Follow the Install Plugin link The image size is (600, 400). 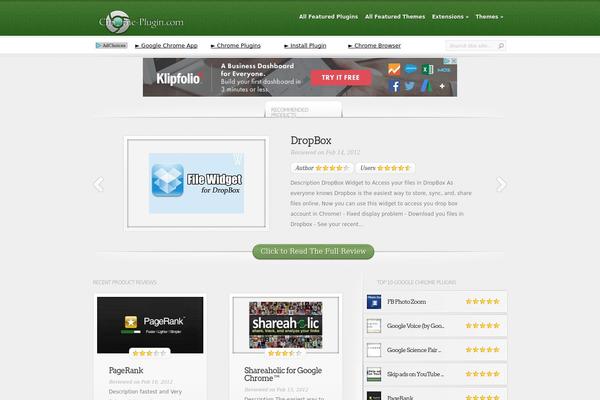305,46
